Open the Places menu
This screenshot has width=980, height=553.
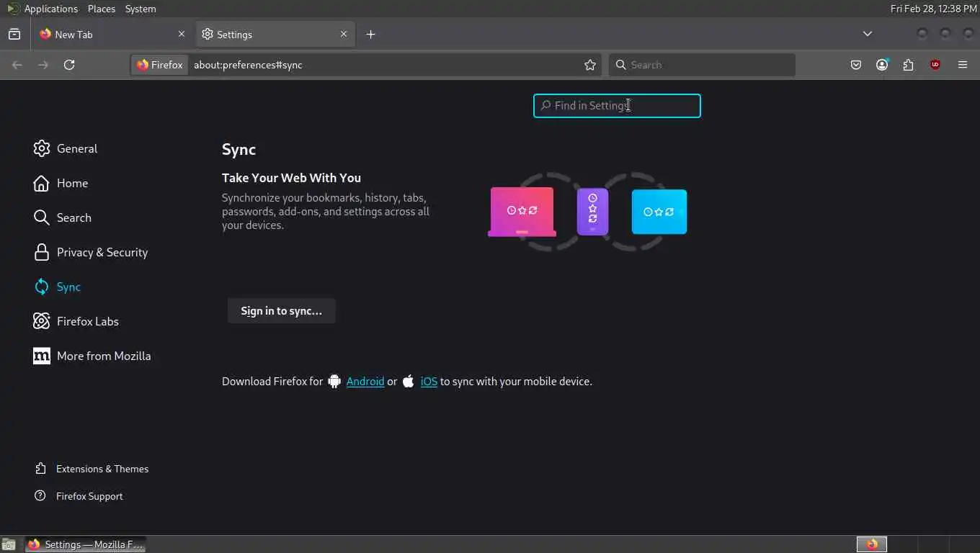click(102, 9)
